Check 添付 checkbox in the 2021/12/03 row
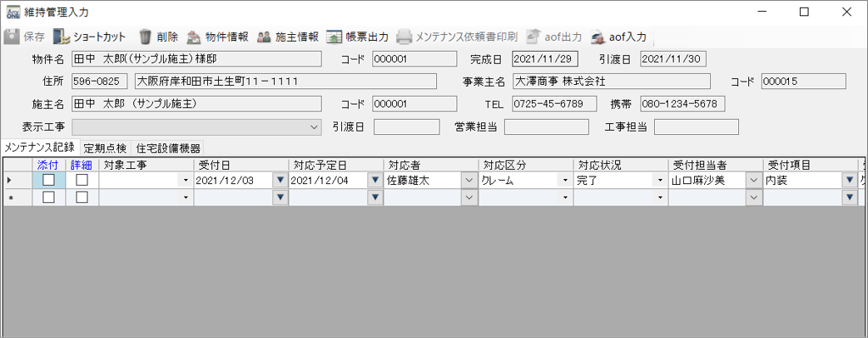This screenshot has width=868, height=338. pyautogui.click(x=49, y=180)
